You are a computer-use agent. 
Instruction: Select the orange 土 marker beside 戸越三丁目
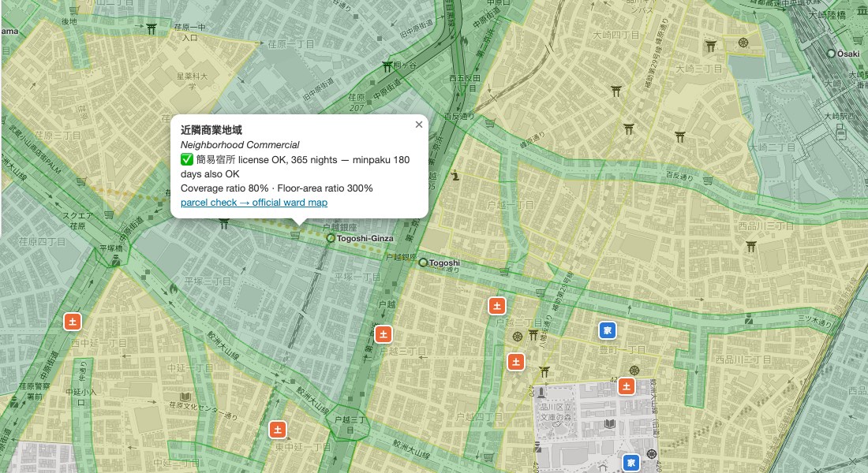[383, 334]
